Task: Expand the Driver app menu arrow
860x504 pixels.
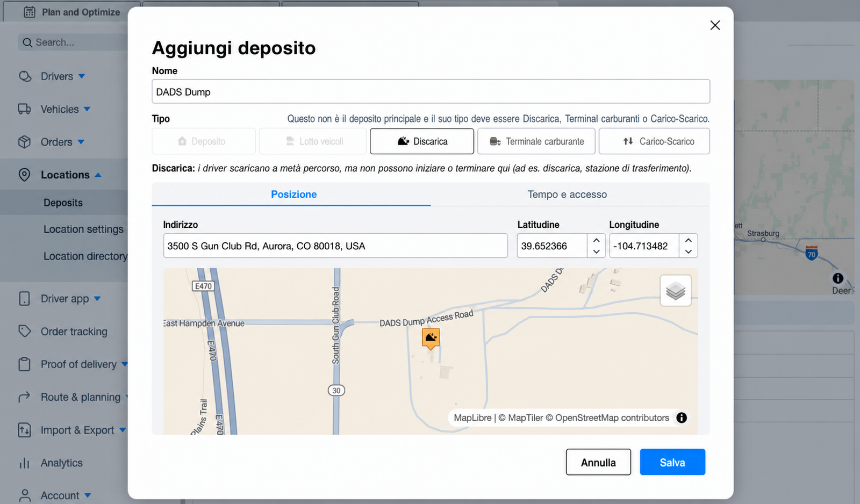Action: coord(97,299)
